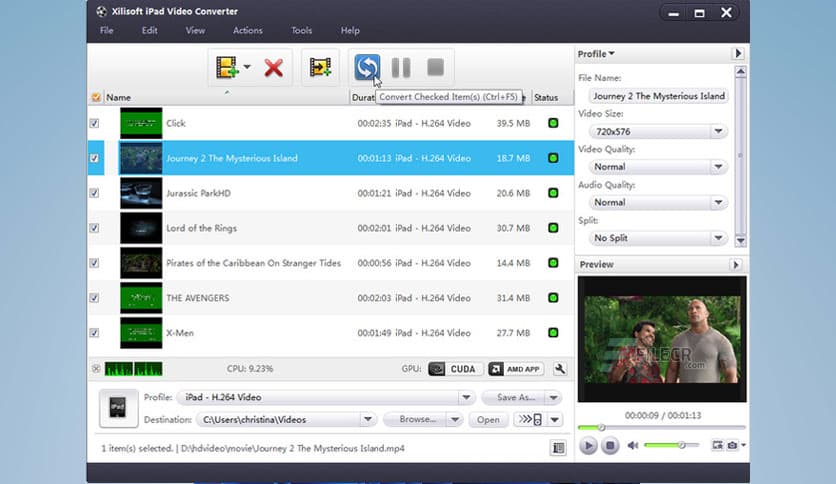Select THE AVENGERS thumbnail
This screenshot has height=484, width=836.
click(141, 298)
